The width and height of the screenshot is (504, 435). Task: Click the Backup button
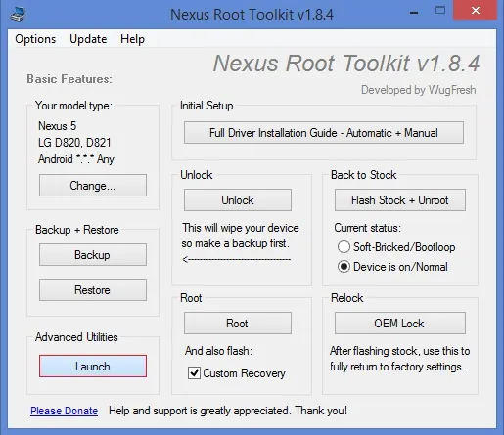(x=93, y=255)
